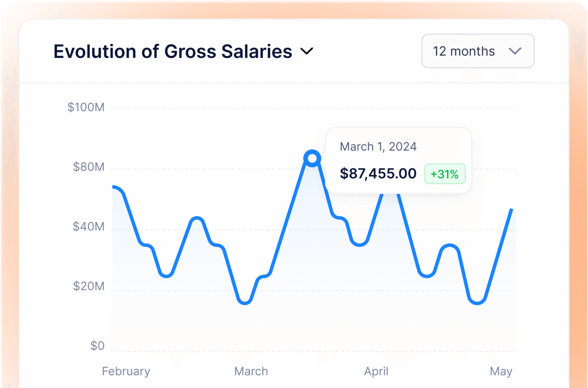The width and height of the screenshot is (588, 388).
Task: Select the March label on the x-axis
Action: click(251, 371)
